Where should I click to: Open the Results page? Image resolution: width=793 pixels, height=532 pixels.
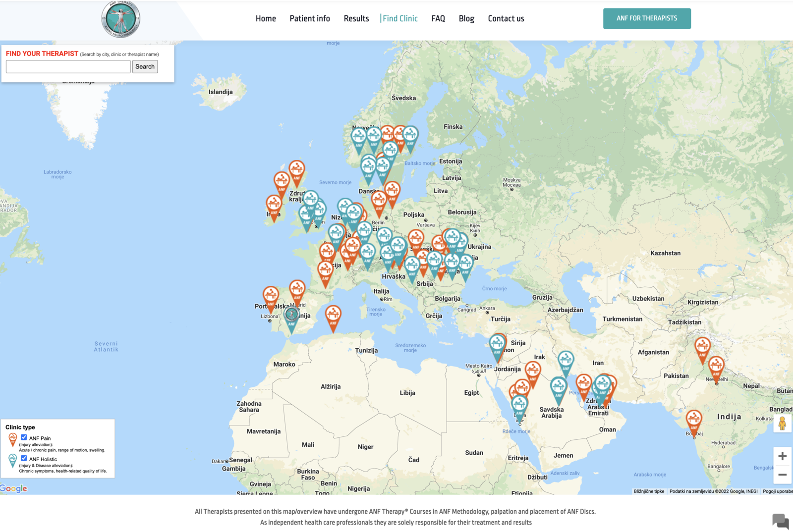(x=356, y=18)
